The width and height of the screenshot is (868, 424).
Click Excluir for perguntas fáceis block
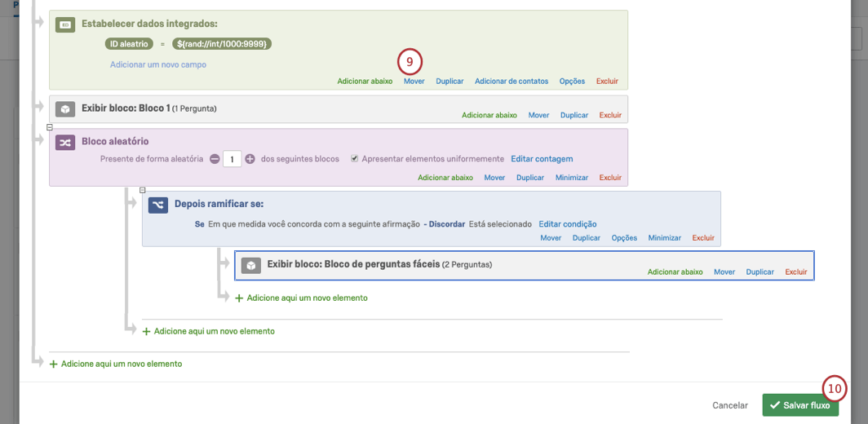[796, 272]
